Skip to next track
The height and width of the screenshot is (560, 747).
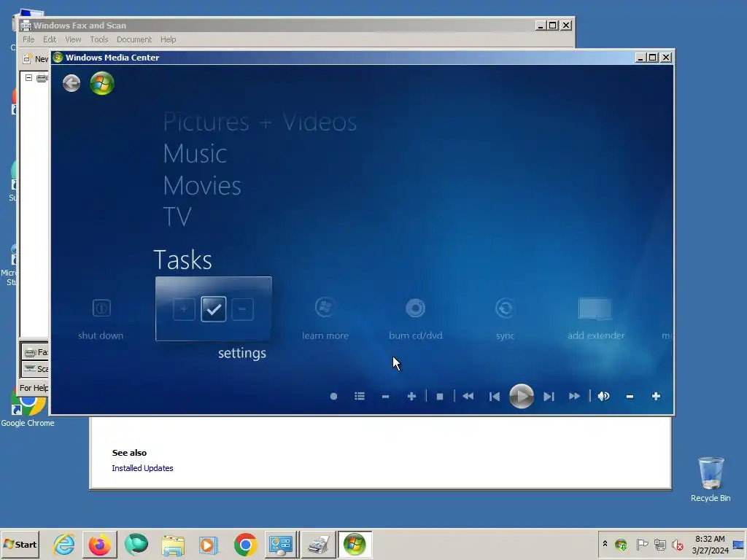(549, 396)
